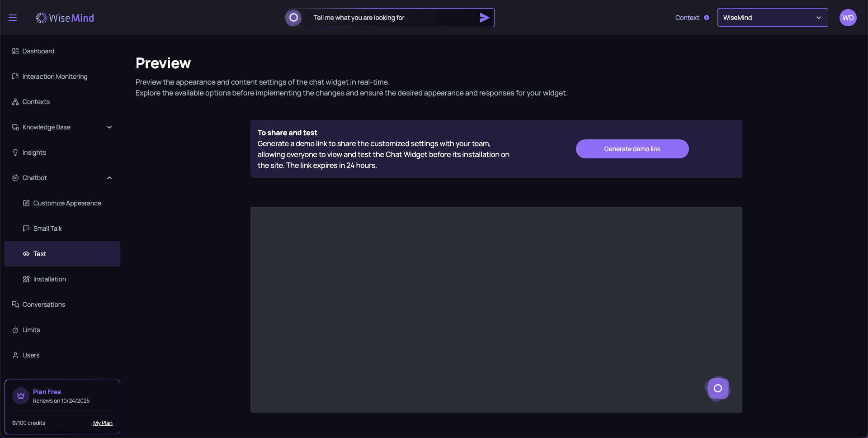Click the WiseMind logo

(x=65, y=18)
